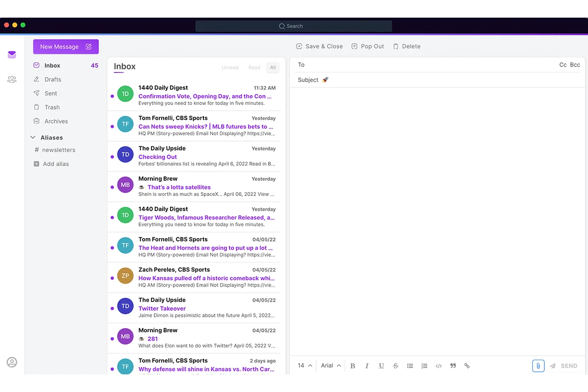Open The Heat and Hornets email
The width and height of the screenshot is (588, 392).
194,248
